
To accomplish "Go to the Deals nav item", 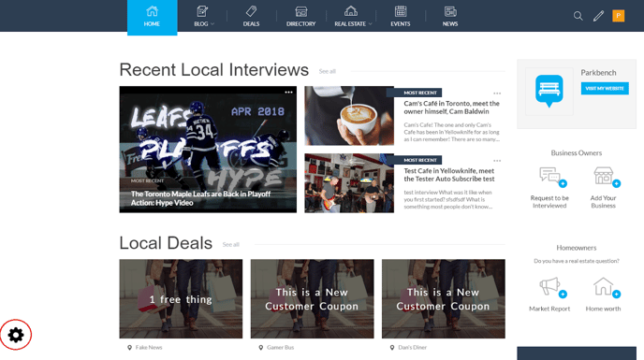I will click(x=251, y=17).
